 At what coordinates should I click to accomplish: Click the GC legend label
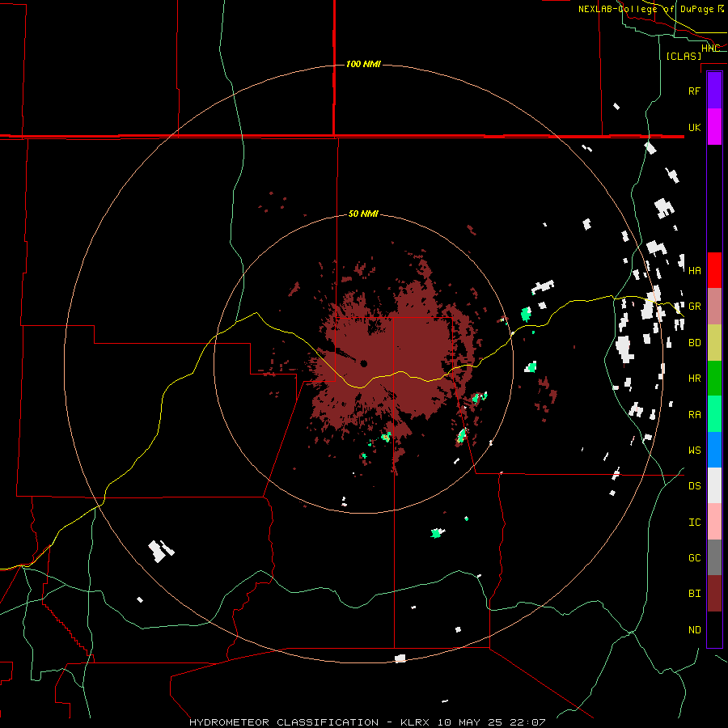click(x=694, y=558)
